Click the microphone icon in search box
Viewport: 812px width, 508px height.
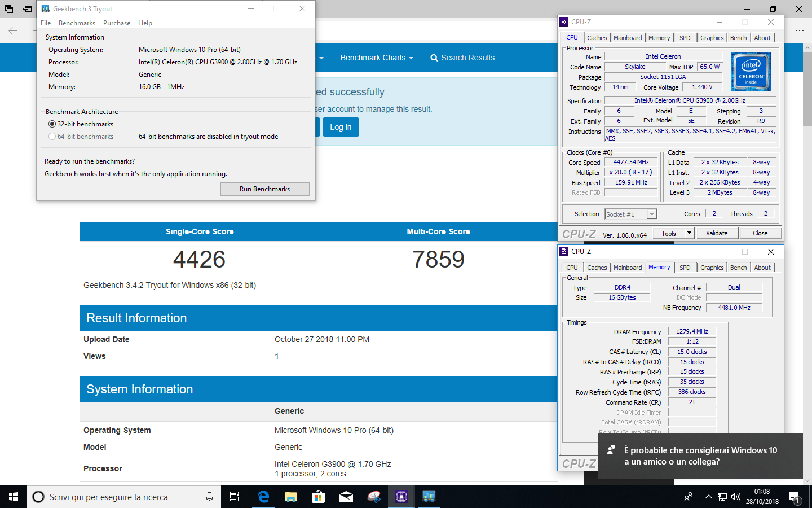pos(209,497)
